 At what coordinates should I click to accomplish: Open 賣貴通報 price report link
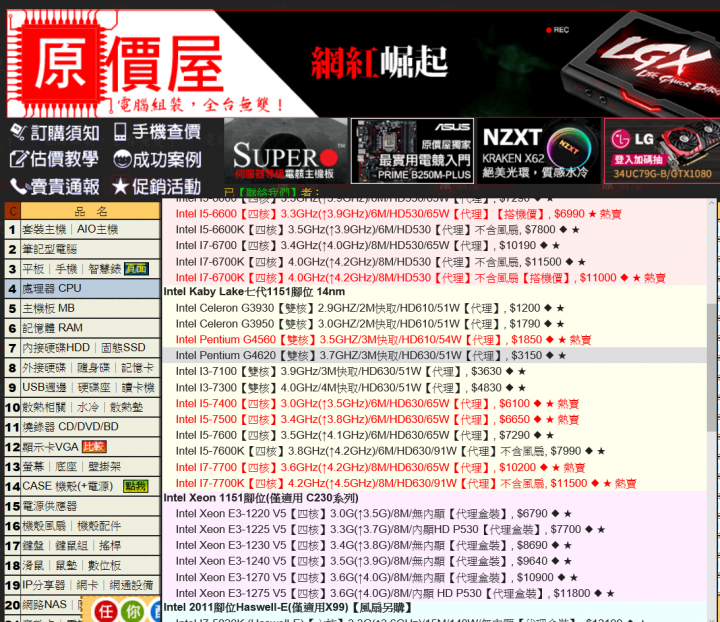(55, 186)
